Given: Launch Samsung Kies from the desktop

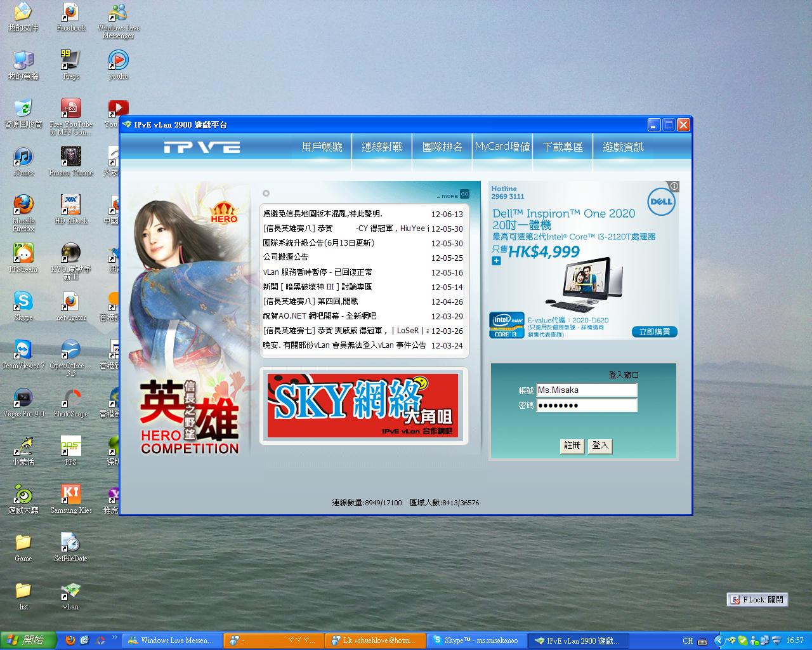Looking at the screenshot, I should tap(70, 500).
